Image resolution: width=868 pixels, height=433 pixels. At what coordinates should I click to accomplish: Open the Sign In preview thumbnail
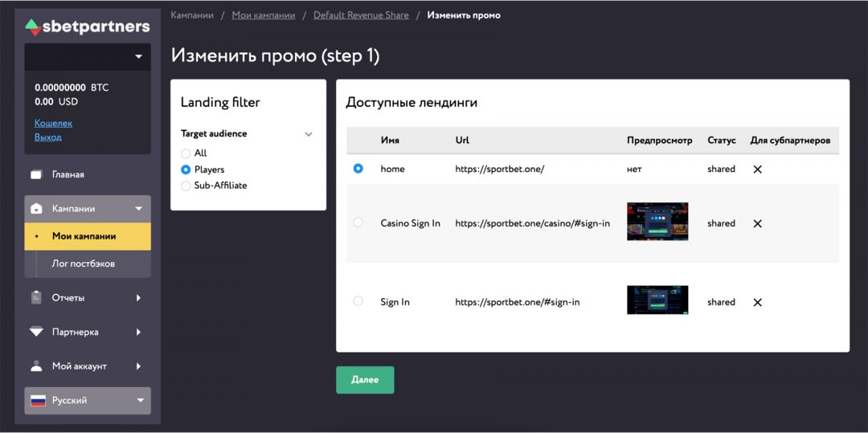pyautogui.click(x=657, y=300)
